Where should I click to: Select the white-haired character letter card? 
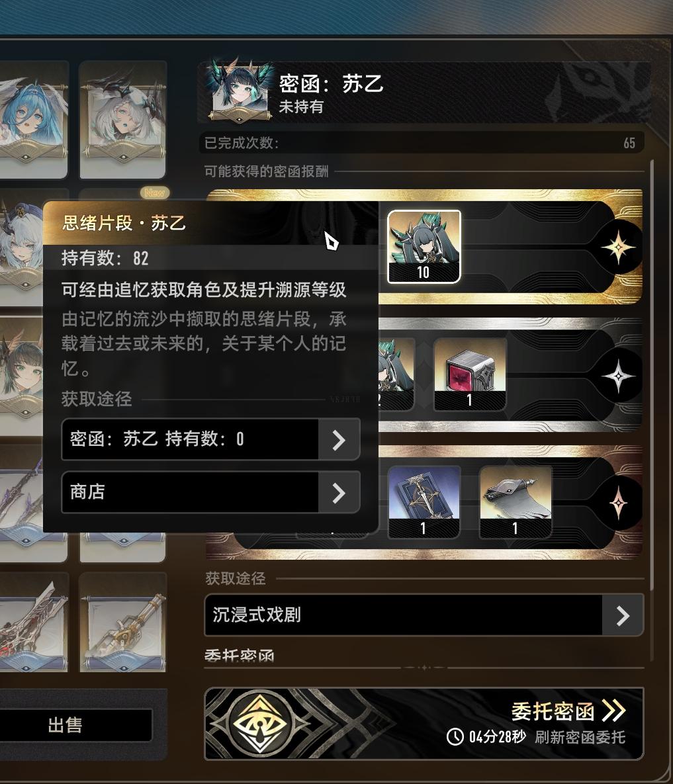123,120
